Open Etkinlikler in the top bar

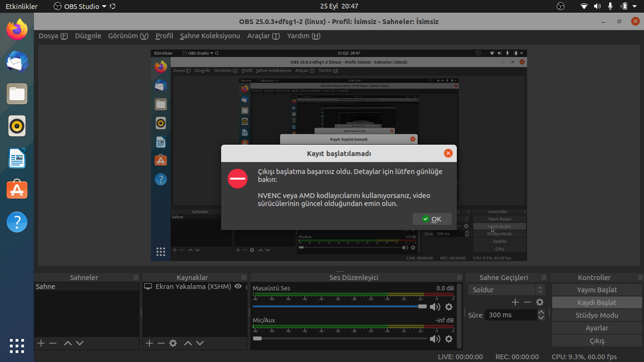point(21,6)
